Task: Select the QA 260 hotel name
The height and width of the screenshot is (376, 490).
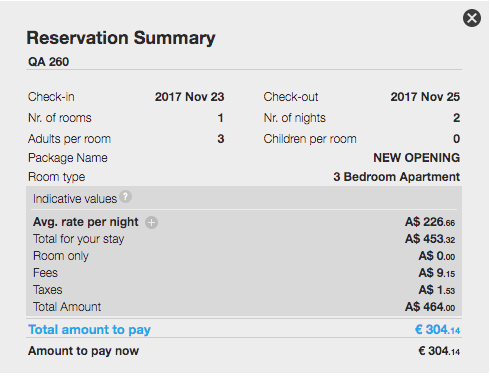Action: (49, 62)
